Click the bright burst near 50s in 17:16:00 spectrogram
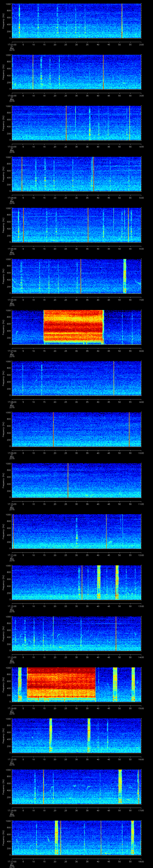 click(120, 786)
